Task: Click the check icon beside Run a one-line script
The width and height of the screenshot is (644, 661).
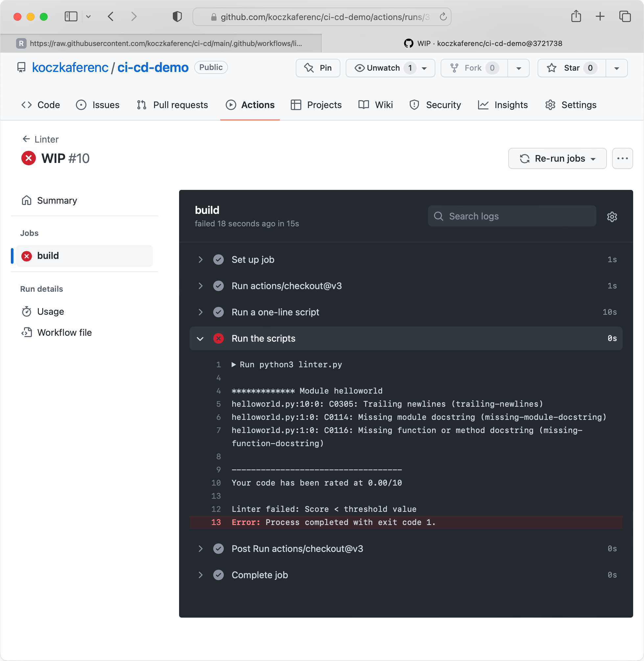Action: pyautogui.click(x=218, y=312)
